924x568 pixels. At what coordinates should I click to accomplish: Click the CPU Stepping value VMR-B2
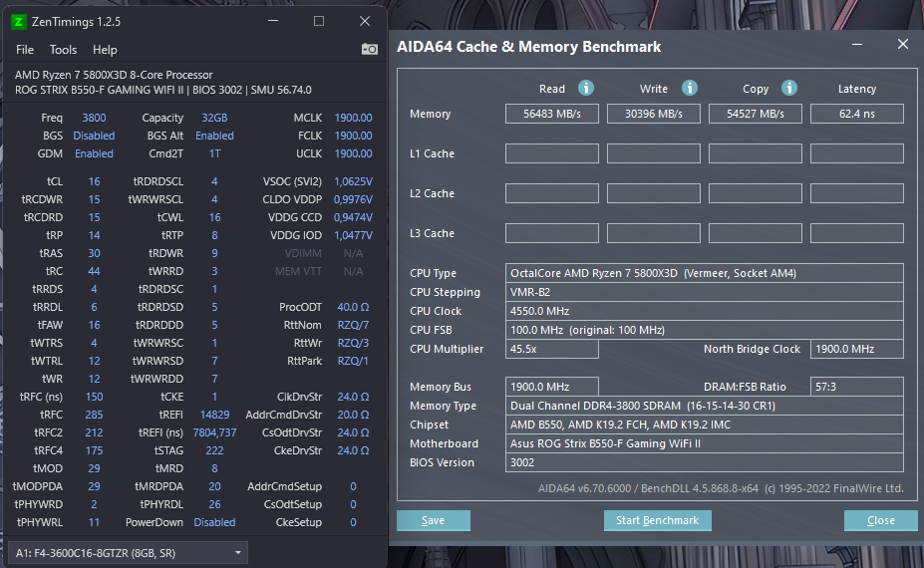point(704,292)
